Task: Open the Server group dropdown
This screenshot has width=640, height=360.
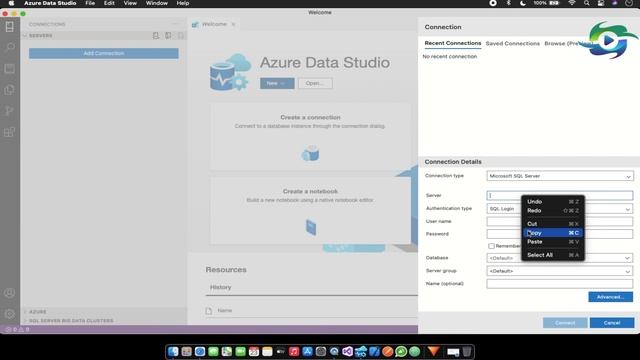Action: pyautogui.click(x=560, y=271)
